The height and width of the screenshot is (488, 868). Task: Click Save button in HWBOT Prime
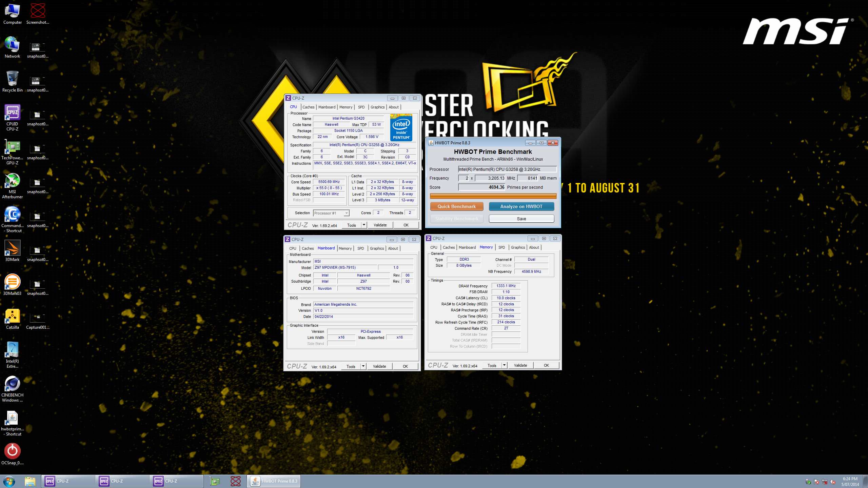[521, 219]
